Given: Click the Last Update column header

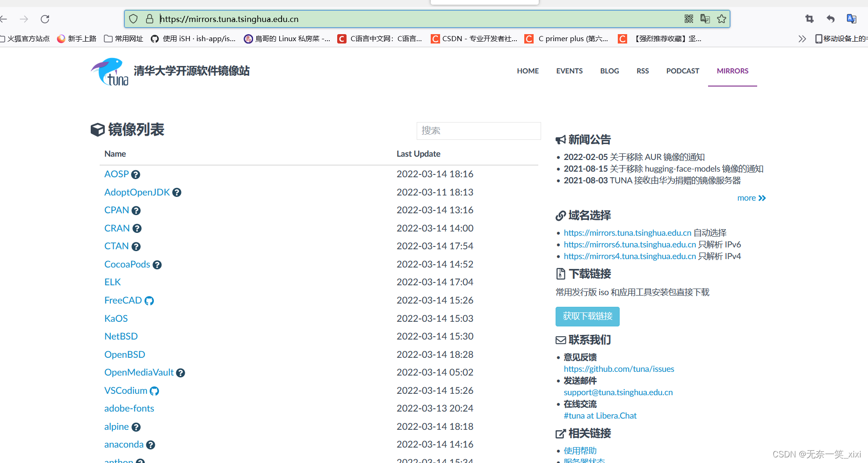Looking at the screenshot, I should (419, 154).
